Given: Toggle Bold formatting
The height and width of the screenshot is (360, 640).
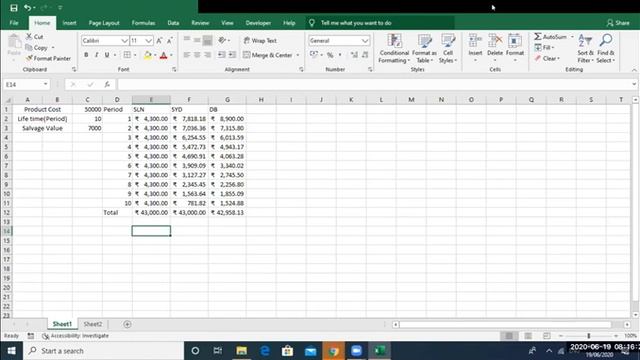Looking at the screenshot, I should point(86,55).
